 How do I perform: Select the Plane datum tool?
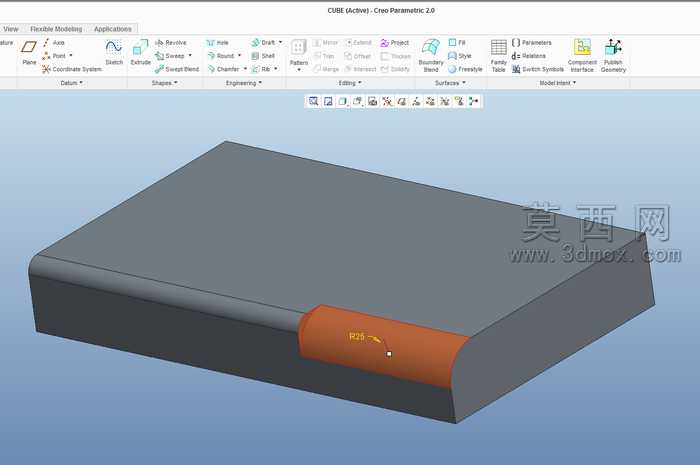(29, 52)
